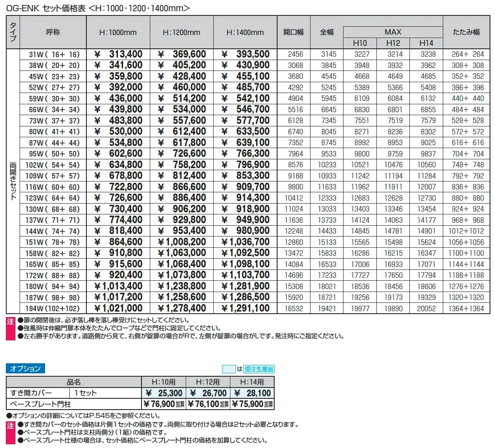Image resolution: width=495 pixels, height=448 pixels.
Task: Click the 品名 options header
Action: coord(74,382)
